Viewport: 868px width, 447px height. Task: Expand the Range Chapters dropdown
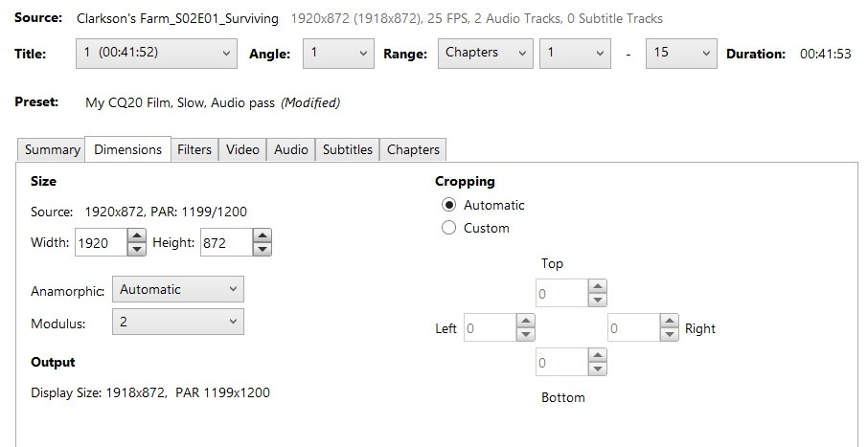(486, 53)
